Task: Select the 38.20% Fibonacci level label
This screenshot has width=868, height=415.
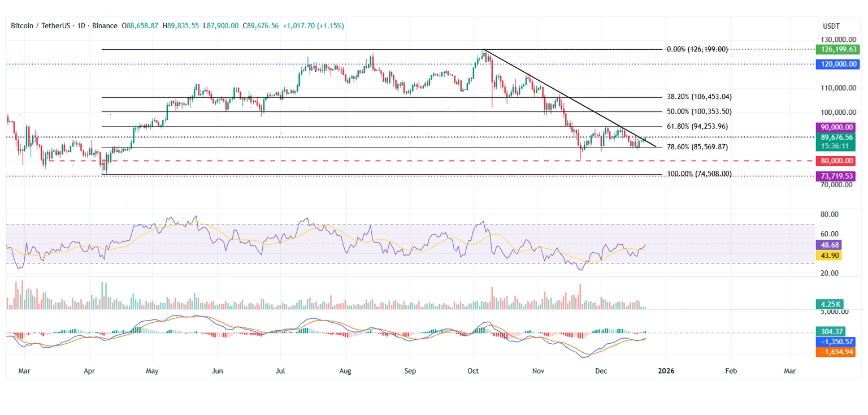Action: pos(698,97)
